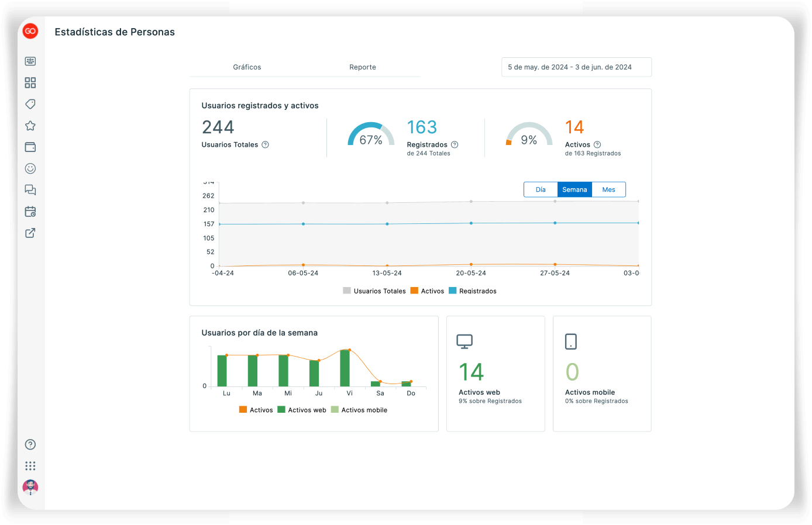Click '0% sobre Registrados' text

point(597,401)
